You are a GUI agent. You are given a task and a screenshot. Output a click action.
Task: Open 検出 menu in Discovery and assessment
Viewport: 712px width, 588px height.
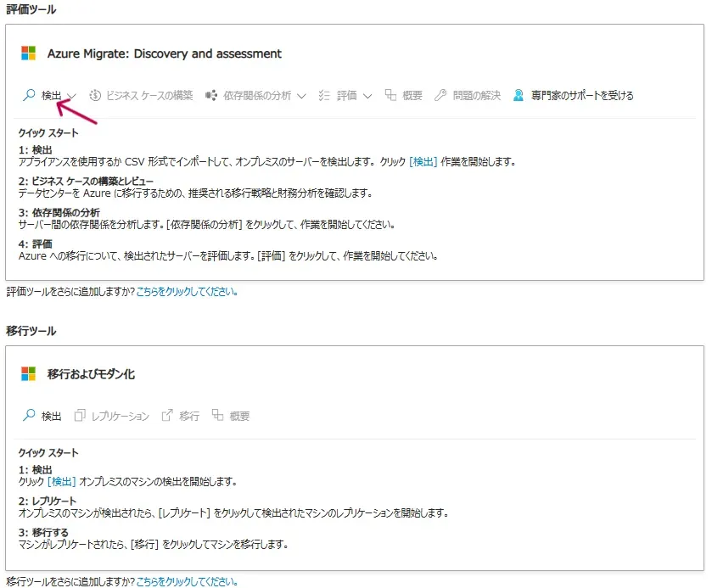[x=49, y=95]
